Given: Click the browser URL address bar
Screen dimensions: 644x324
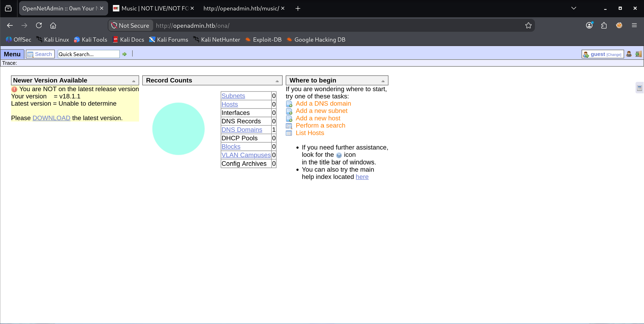Looking at the screenshot, I should click(338, 25).
